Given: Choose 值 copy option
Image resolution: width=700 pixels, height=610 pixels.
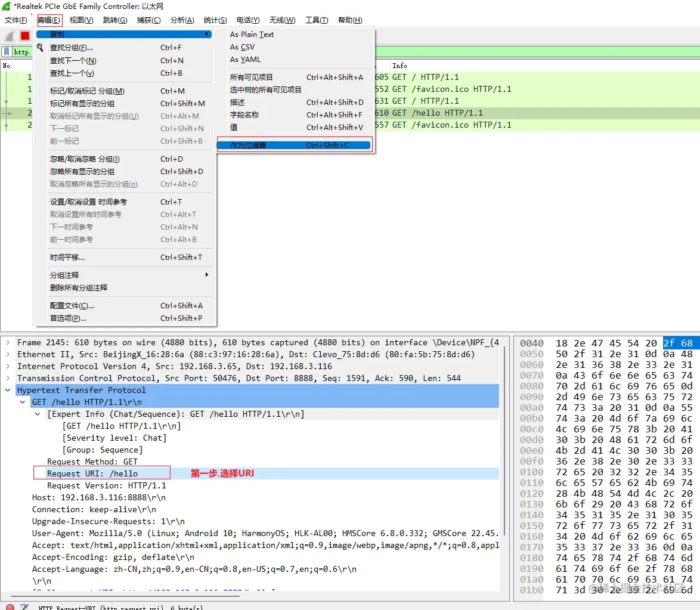Looking at the screenshot, I should pos(295,127).
